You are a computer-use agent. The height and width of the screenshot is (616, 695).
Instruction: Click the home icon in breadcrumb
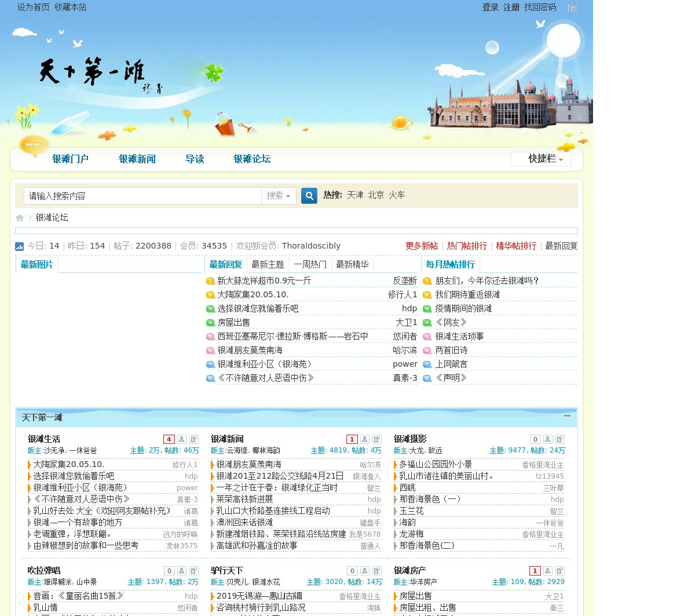tap(20, 218)
